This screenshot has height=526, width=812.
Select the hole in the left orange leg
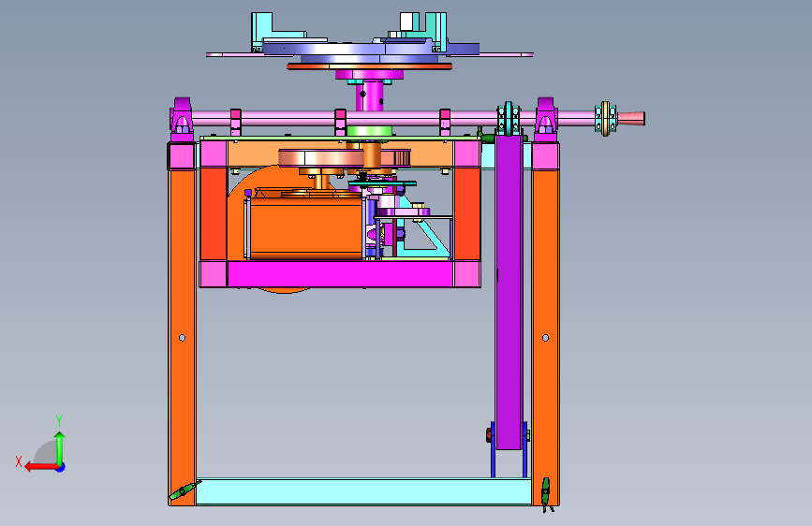pos(183,338)
